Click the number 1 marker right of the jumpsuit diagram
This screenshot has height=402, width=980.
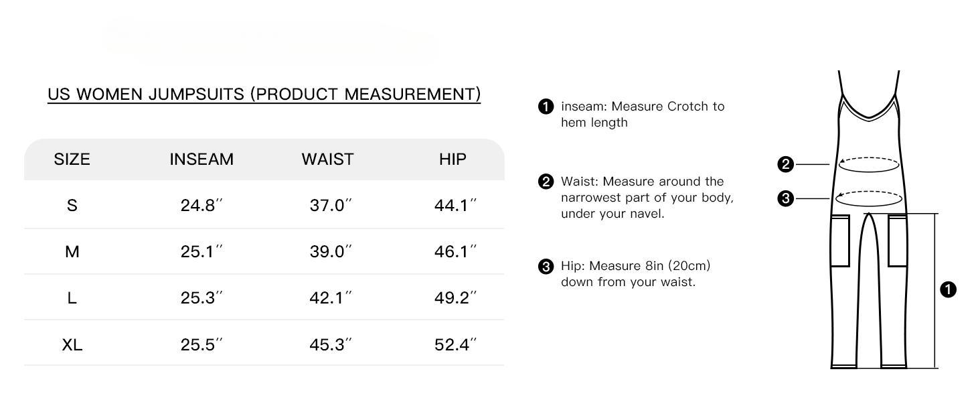949,289
